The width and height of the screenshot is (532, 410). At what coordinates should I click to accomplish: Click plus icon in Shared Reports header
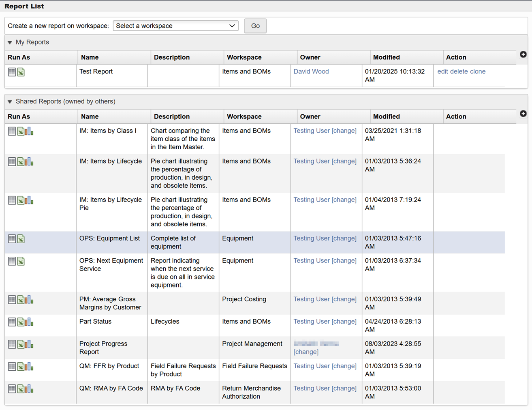point(523,114)
